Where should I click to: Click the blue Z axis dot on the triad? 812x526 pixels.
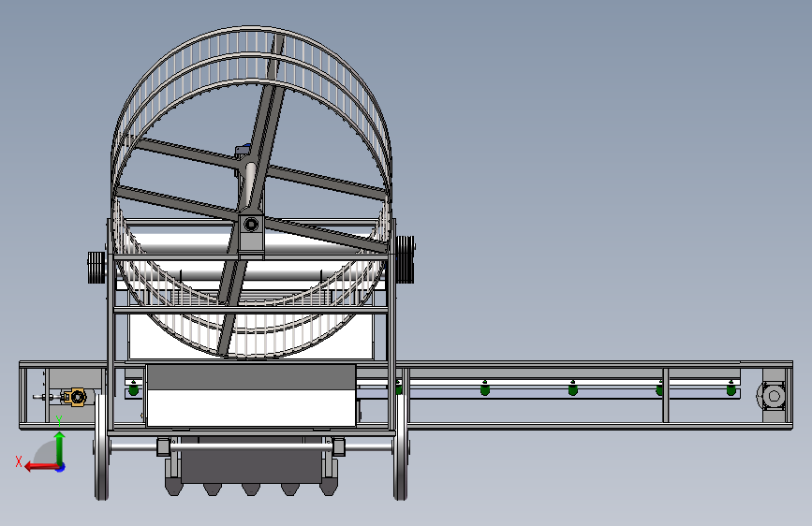pyautogui.click(x=61, y=467)
